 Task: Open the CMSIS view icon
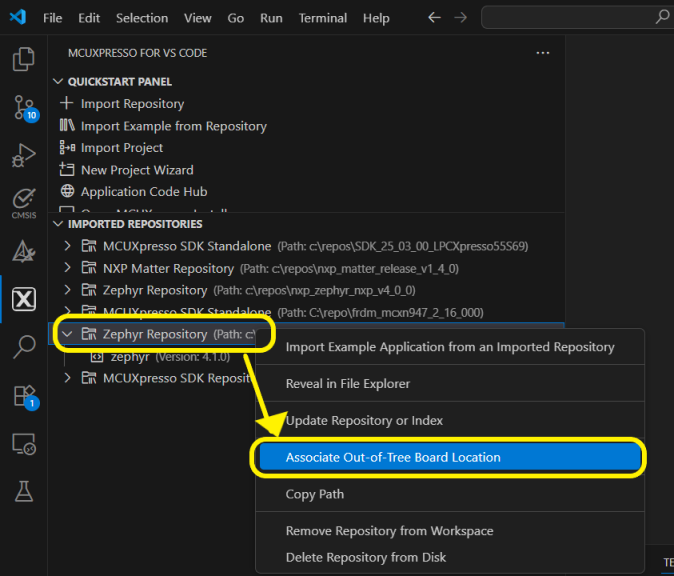pyautogui.click(x=23, y=201)
